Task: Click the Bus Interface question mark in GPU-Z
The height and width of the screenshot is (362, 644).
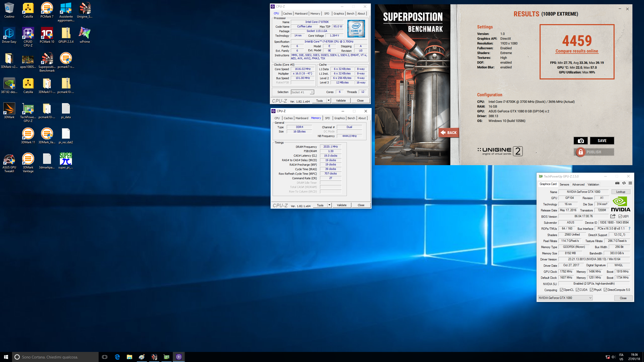Action: (x=629, y=229)
